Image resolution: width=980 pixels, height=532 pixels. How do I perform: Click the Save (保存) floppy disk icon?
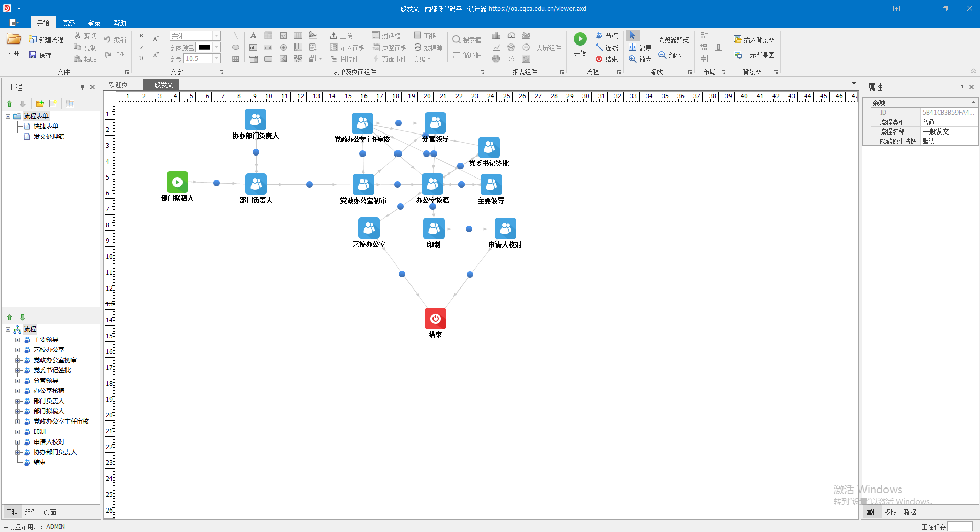pos(33,55)
